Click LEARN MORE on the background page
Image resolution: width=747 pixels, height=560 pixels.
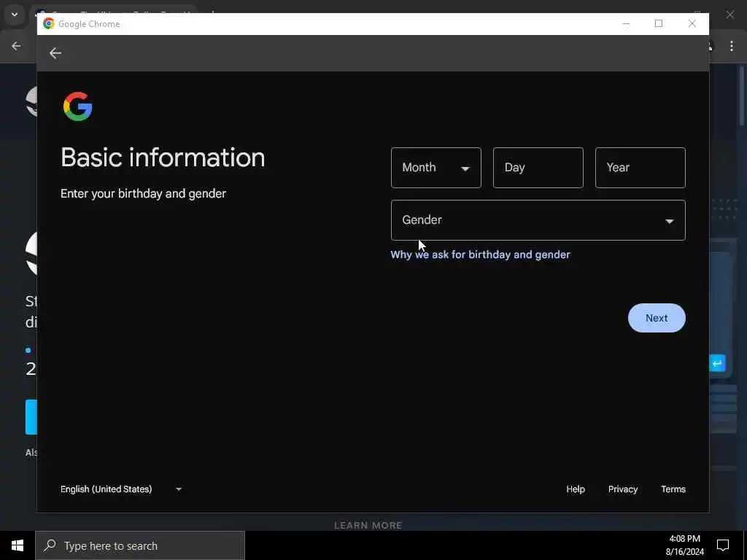click(x=368, y=525)
